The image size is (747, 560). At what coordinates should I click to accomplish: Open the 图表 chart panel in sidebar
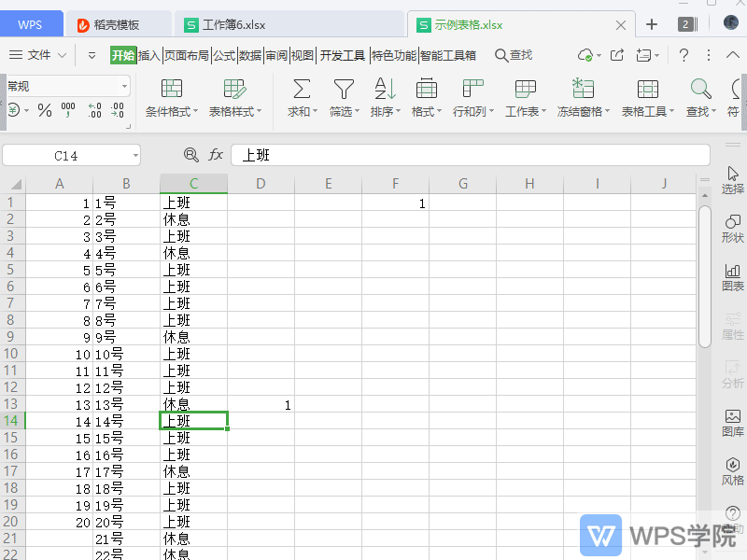tap(733, 276)
